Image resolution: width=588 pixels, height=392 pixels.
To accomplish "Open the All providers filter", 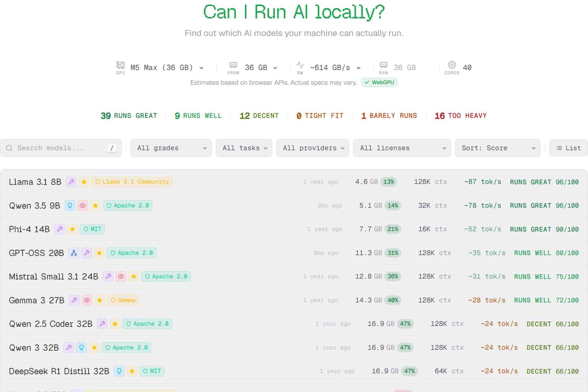I will click(312, 148).
